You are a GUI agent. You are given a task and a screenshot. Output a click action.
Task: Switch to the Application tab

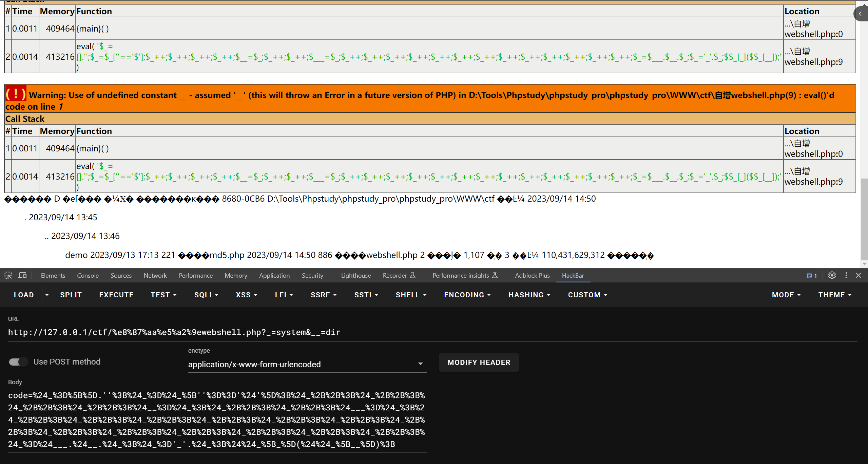point(274,276)
